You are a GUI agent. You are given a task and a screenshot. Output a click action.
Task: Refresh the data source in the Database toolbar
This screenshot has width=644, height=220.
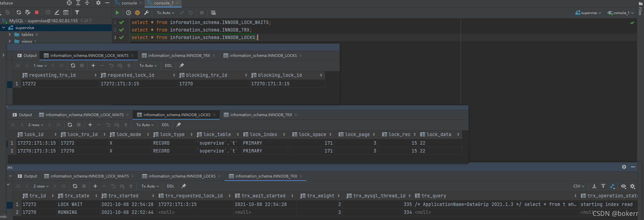(19, 12)
